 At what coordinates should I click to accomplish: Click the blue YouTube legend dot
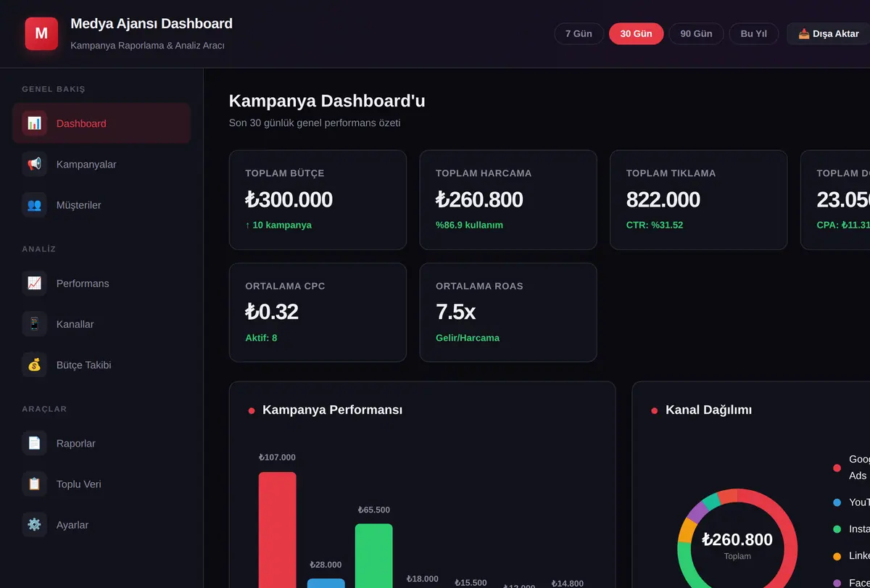(837, 502)
